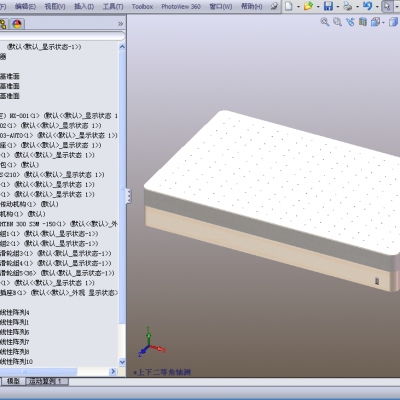This screenshot has height=400, width=400.
Task: Switch to the DisplayManager color-wheel tab
Action: tap(17, 24)
